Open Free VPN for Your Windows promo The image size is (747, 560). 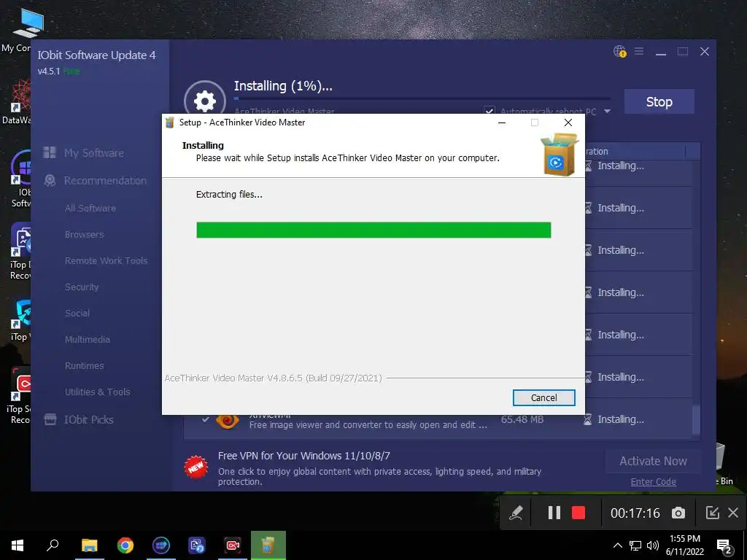pyautogui.click(x=304, y=456)
